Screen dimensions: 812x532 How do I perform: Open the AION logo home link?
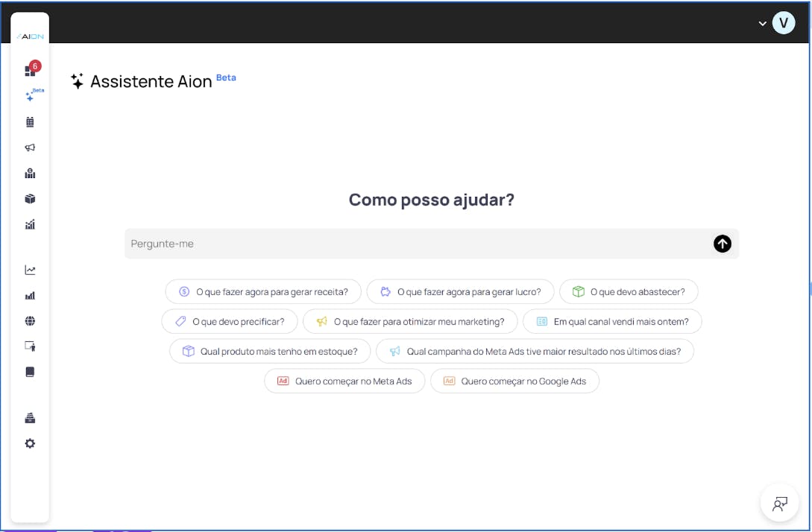point(30,37)
